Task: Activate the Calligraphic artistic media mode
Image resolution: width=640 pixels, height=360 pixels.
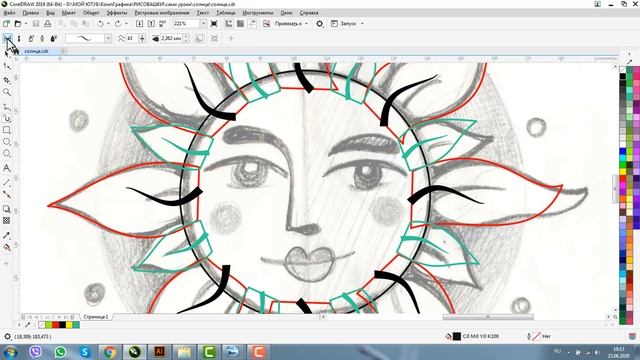Action: coord(42,38)
